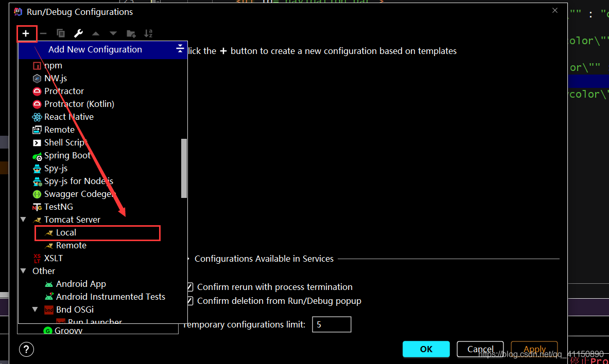Viewport: 609px width, 364px height.
Task: Click the Move Up arrow icon
Action: (96, 34)
